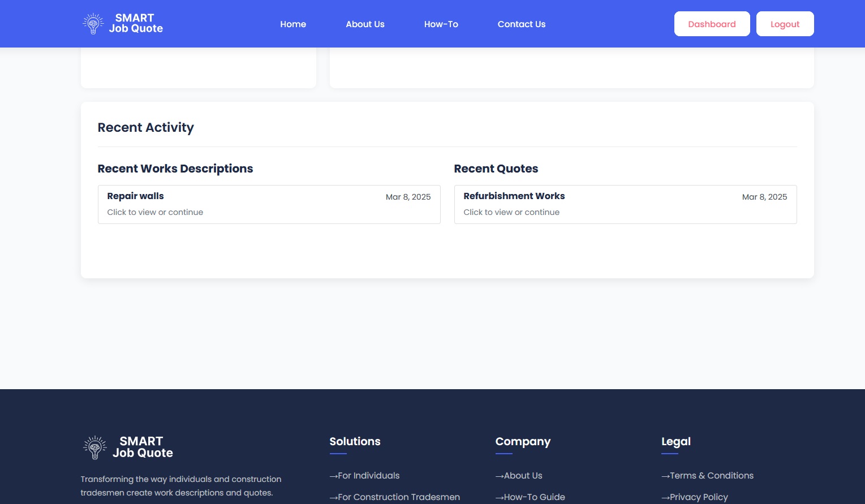Click the SMART Job Quote header logo
Image resolution: width=865 pixels, height=504 pixels.
pos(123,24)
